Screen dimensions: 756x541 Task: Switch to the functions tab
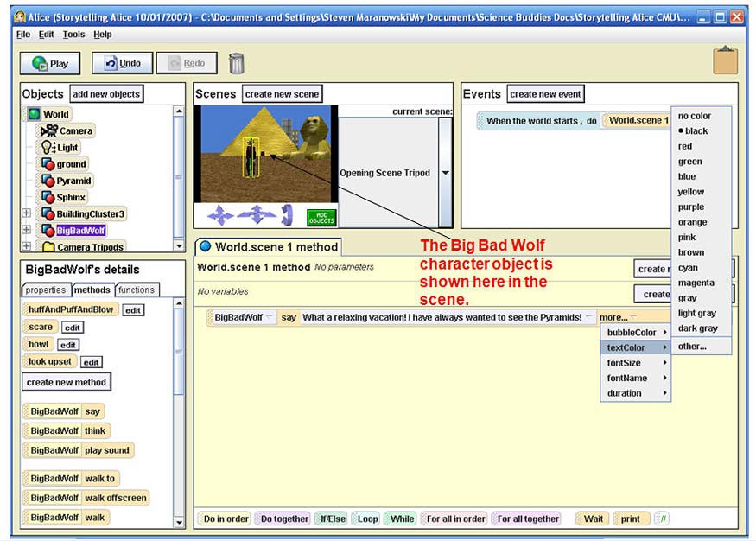click(137, 290)
